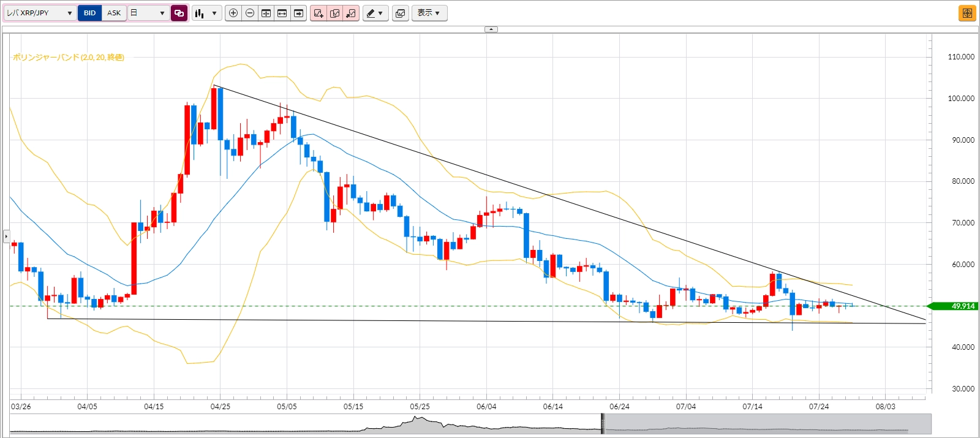Click the add indicator chart icon
The width and height of the screenshot is (980, 438).
(318, 13)
